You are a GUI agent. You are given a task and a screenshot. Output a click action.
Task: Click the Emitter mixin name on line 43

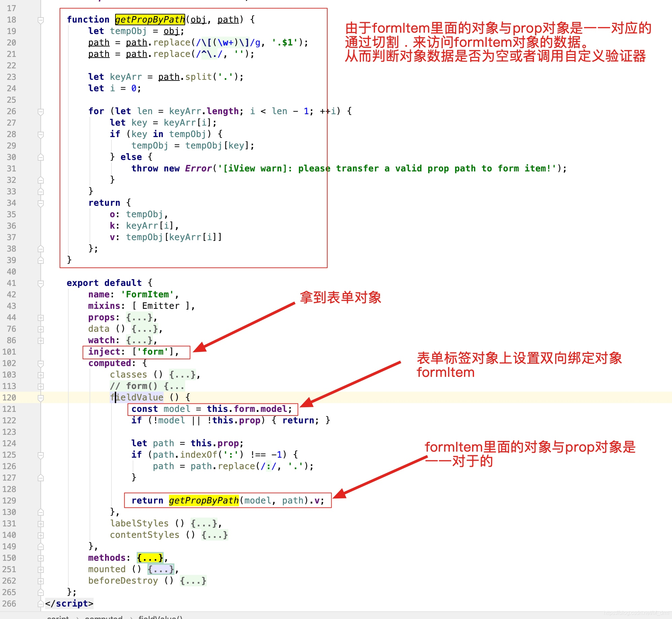(x=161, y=306)
